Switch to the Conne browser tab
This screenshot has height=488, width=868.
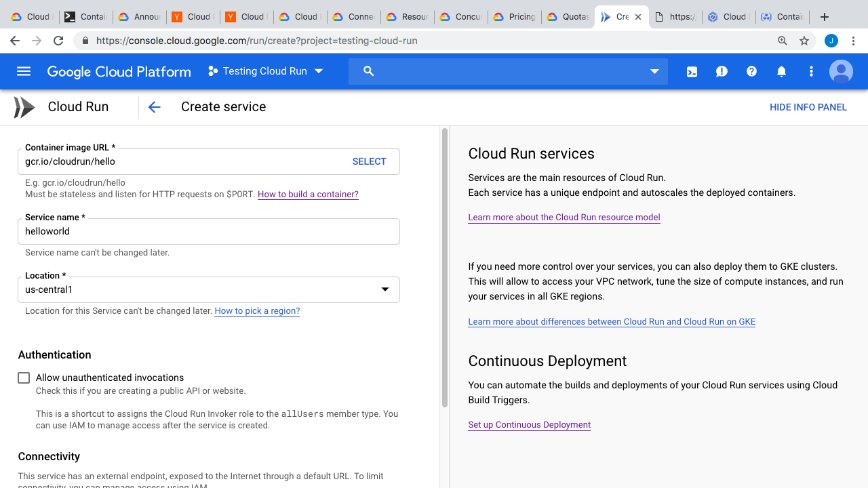[353, 17]
